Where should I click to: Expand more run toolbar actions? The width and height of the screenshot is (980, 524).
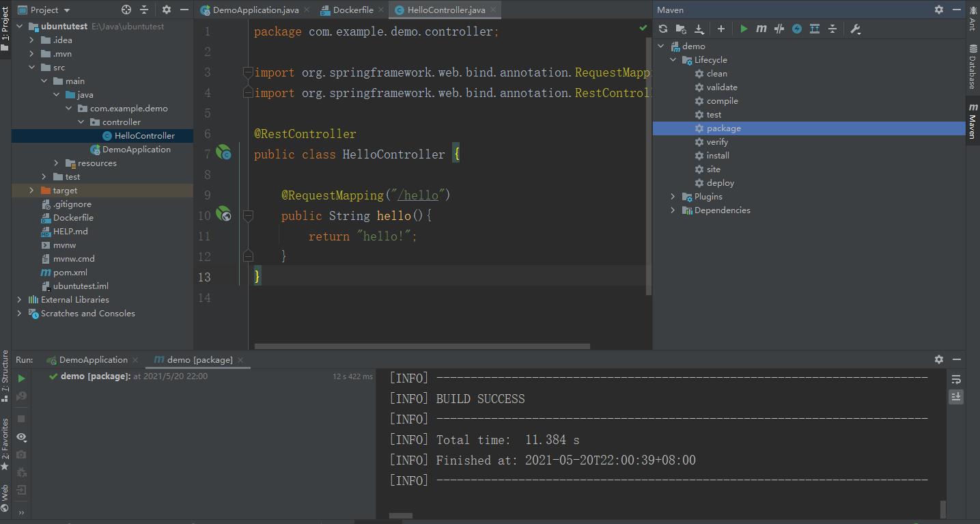[x=21, y=512]
